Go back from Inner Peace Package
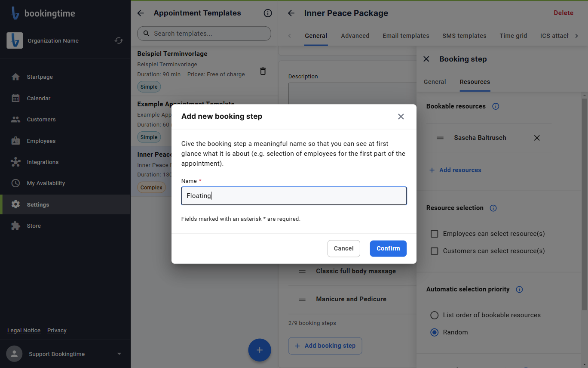Screen dimensions: 588x368 (291, 13)
